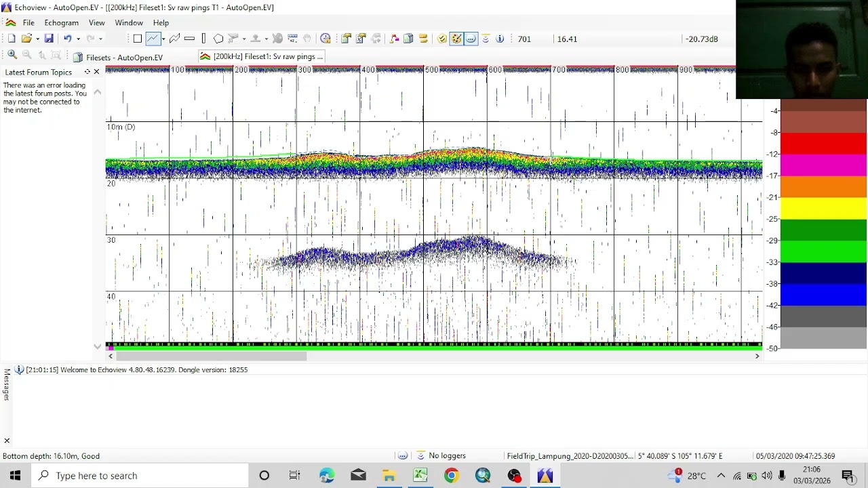Open the undo history dropdown arrow
Image resolution: width=868 pixels, height=488 pixels.
pos(78,39)
